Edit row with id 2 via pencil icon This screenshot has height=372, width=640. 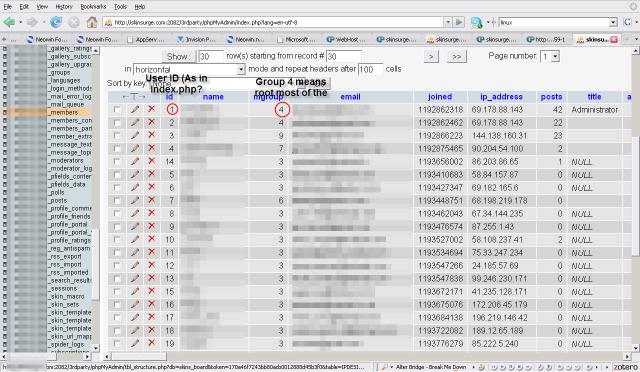coord(135,122)
